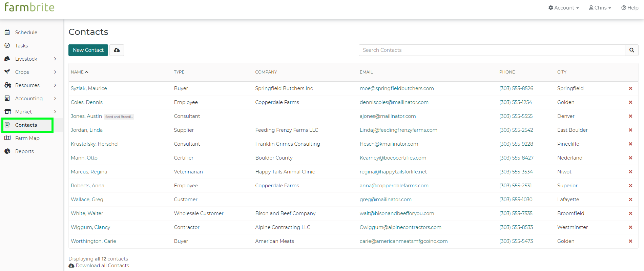Open the Help link
Viewport: 644px width, 271px height.
630,8
